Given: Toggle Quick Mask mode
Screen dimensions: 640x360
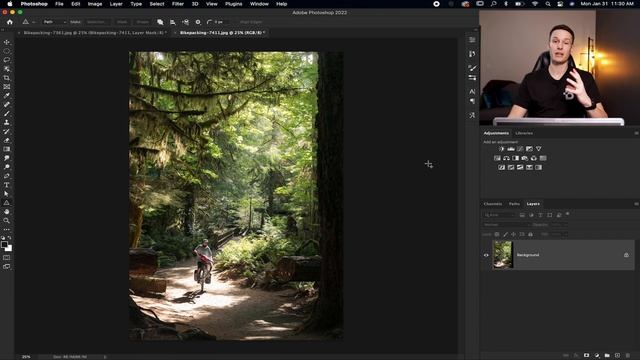Looking at the screenshot, I should (7, 258).
